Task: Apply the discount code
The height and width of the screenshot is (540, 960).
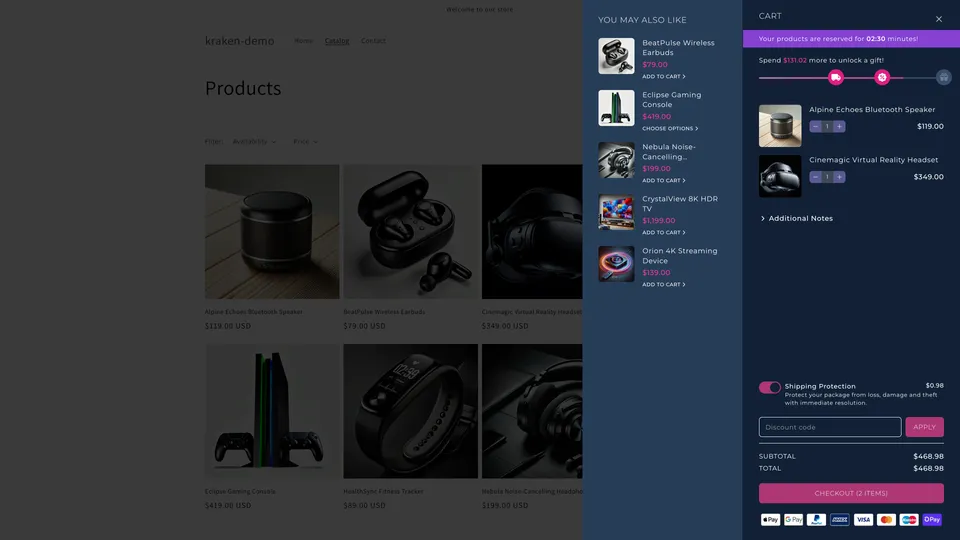Action: click(x=924, y=427)
